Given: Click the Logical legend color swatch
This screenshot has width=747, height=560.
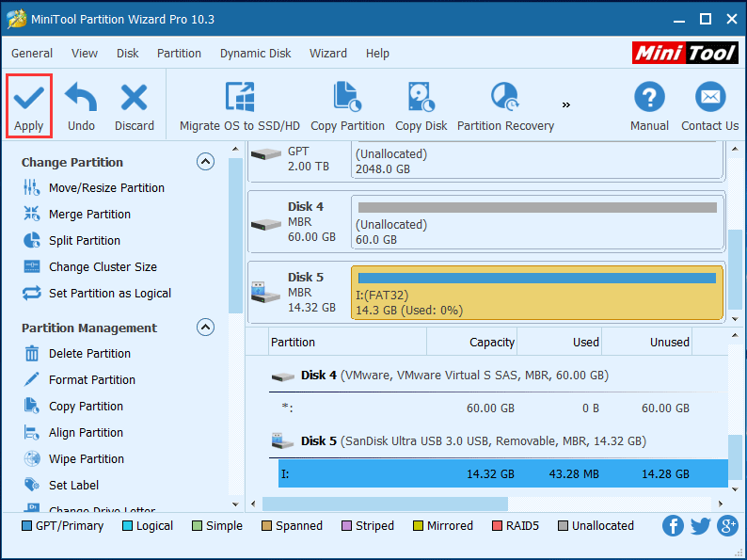Looking at the screenshot, I should click(127, 526).
